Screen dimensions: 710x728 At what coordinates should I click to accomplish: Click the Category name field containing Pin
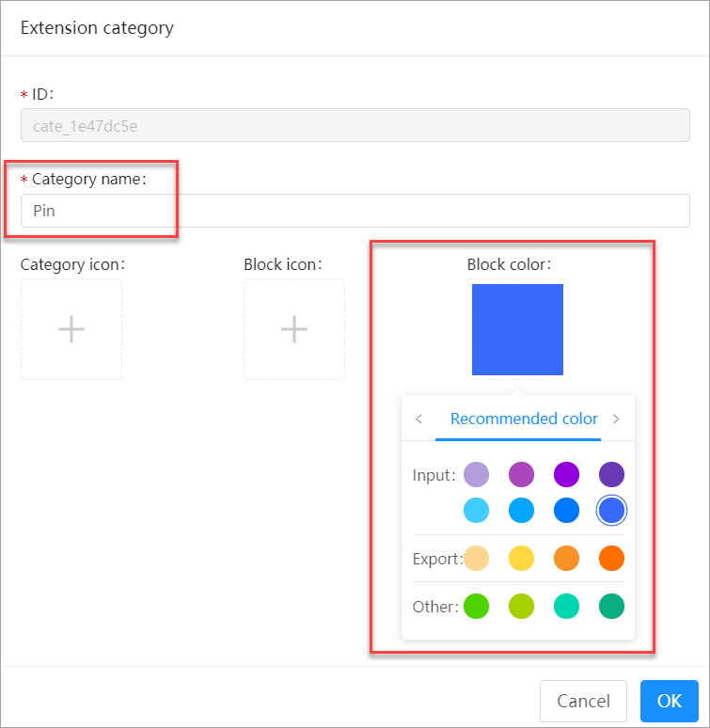[x=355, y=211]
